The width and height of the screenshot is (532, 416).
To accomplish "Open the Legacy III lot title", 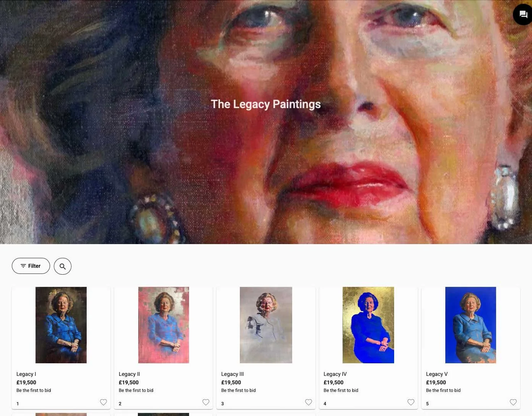I will [233, 374].
